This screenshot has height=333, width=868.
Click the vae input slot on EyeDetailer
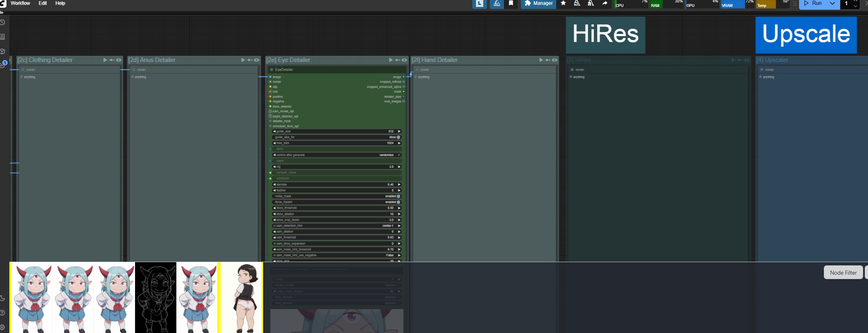pyautogui.click(x=270, y=92)
